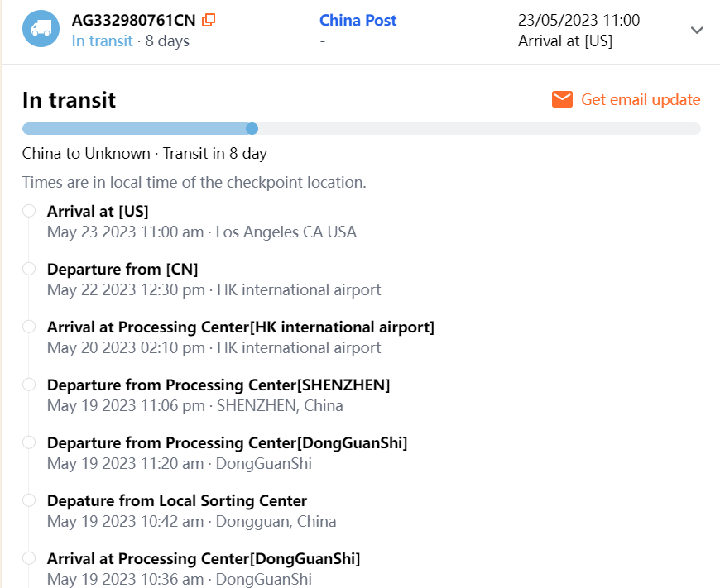Click the In transit section heading

69,100
